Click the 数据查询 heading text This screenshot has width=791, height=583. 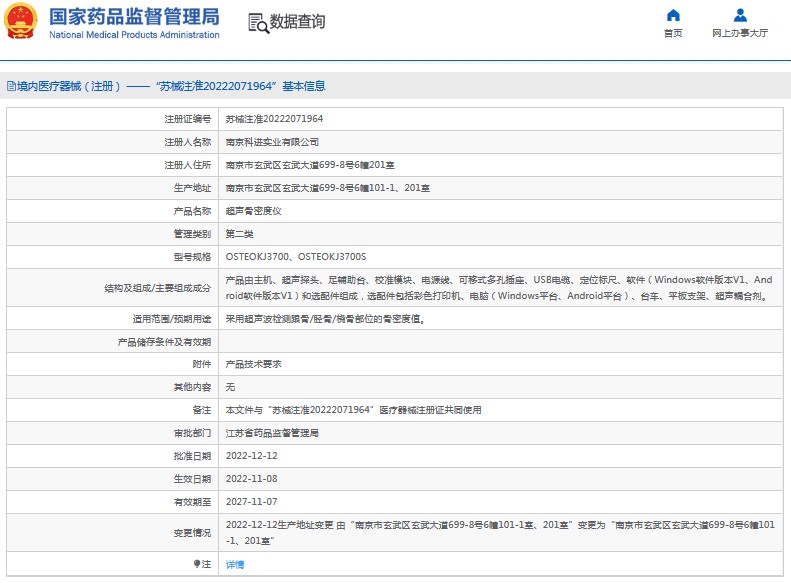pos(298,22)
